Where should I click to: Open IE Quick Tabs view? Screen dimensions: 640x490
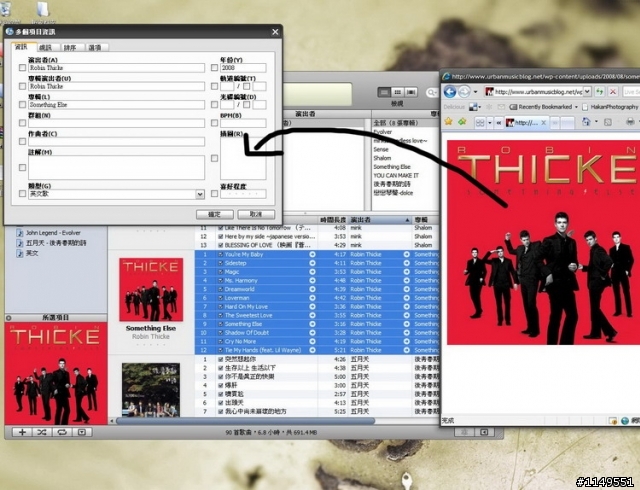[x=480, y=122]
